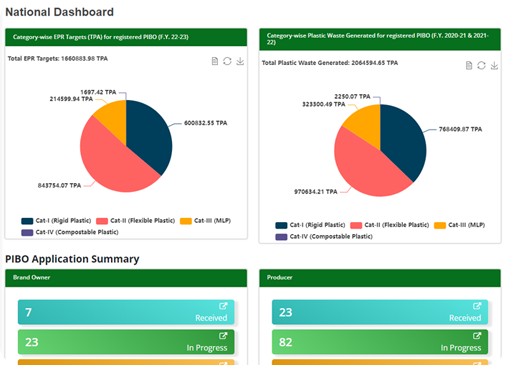The height and width of the screenshot is (365, 505).
Task: Open data view icon in EPR Targets chart
Action: [215, 61]
